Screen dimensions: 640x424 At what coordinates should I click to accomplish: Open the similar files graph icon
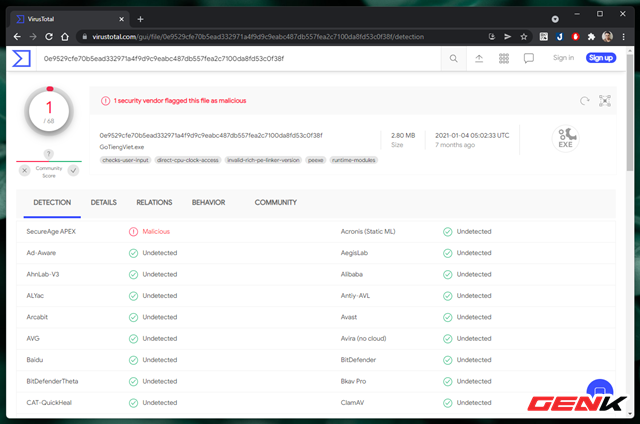click(x=604, y=100)
